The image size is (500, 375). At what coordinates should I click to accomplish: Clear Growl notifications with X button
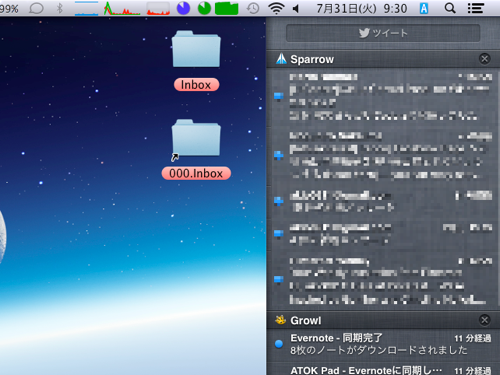[x=484, y=320]
